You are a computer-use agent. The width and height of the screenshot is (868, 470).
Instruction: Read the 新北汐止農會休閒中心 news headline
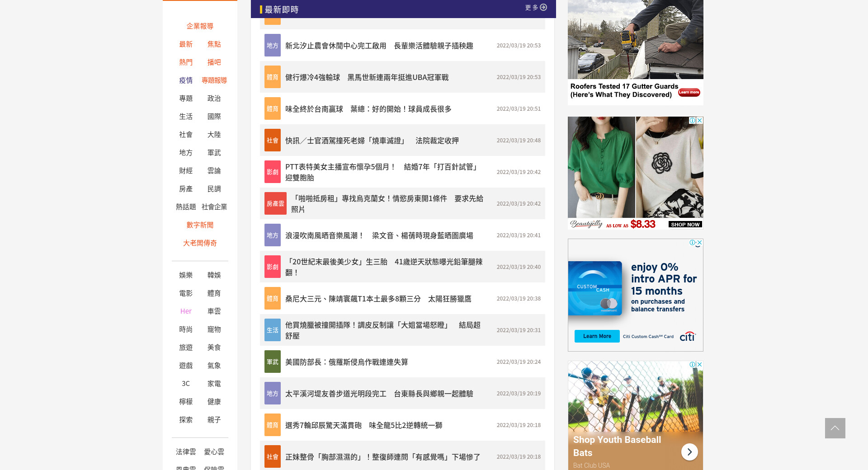click(x=379, y=46)
